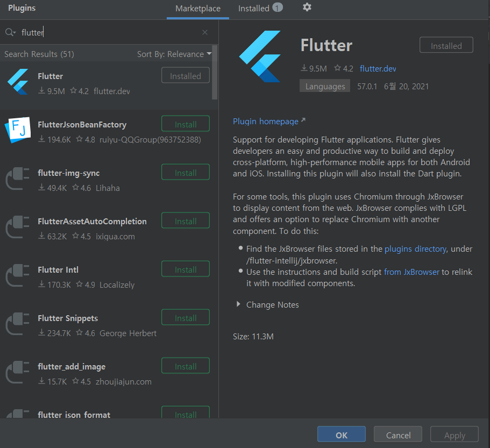Click the flutter-img-sync plug icon
Viewport: 490px width, 448px height.
18,179
